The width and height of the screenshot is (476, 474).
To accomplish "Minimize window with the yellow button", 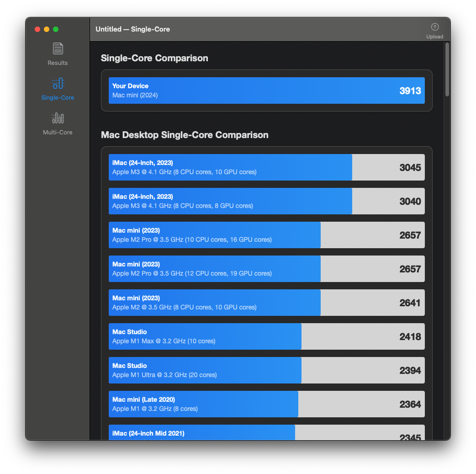I will click(47, 29).
